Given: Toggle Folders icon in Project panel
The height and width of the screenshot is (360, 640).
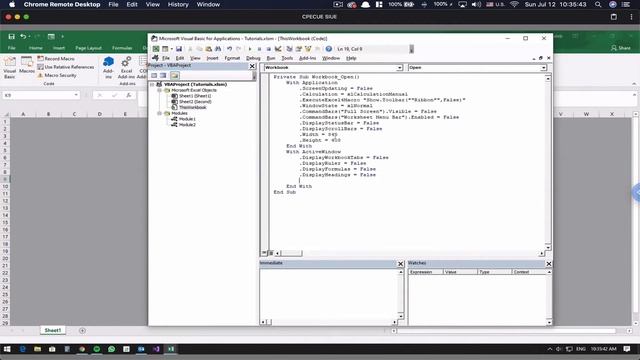Looking at the screenshot, I should click(x=175, y=76).
